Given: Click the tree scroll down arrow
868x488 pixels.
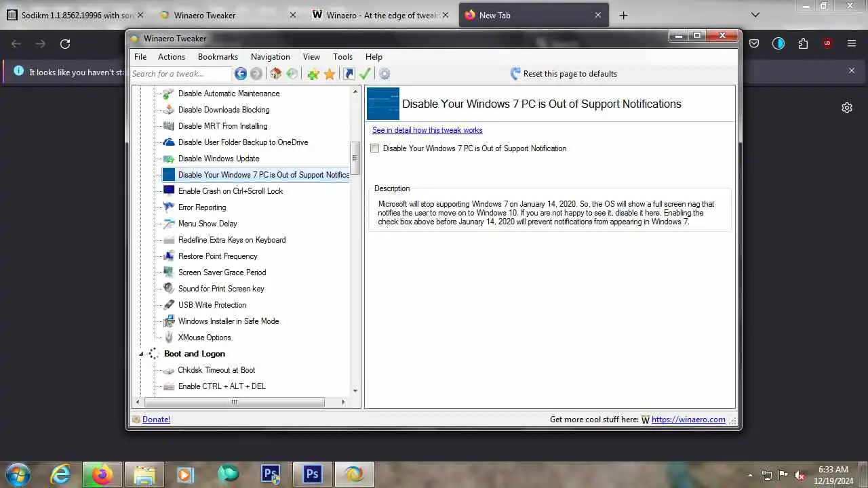Looking at the screenshot, I should click(x=355, y=391).
